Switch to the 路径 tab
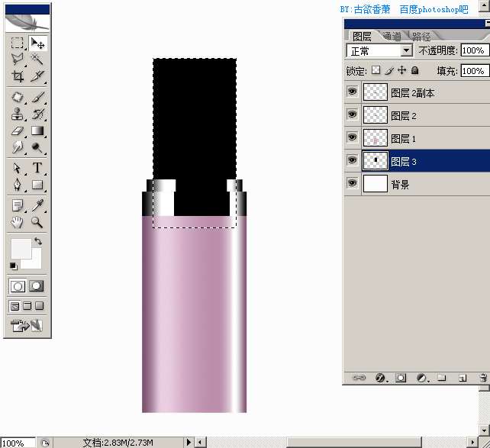Screen dimensions: 490x448 (x=421, y=37)
